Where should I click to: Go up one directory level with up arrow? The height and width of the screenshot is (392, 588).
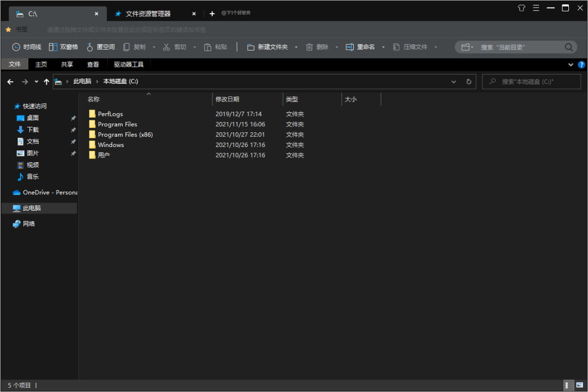click(x=46, y=82)
